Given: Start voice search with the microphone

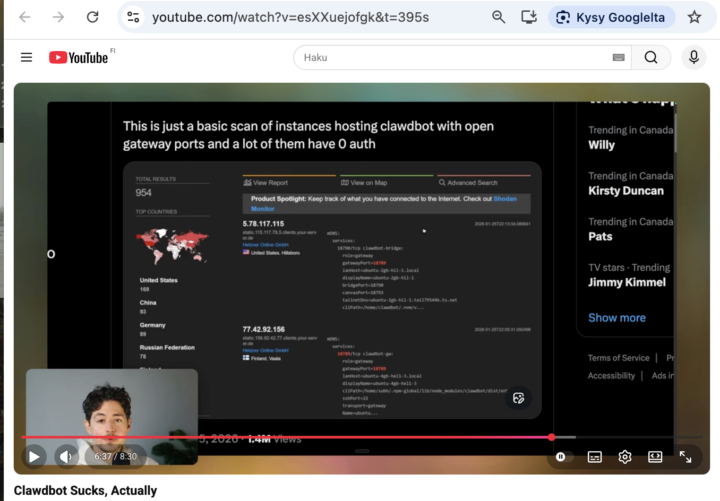Looking at the screenshot, I should (x=694, y=57).
